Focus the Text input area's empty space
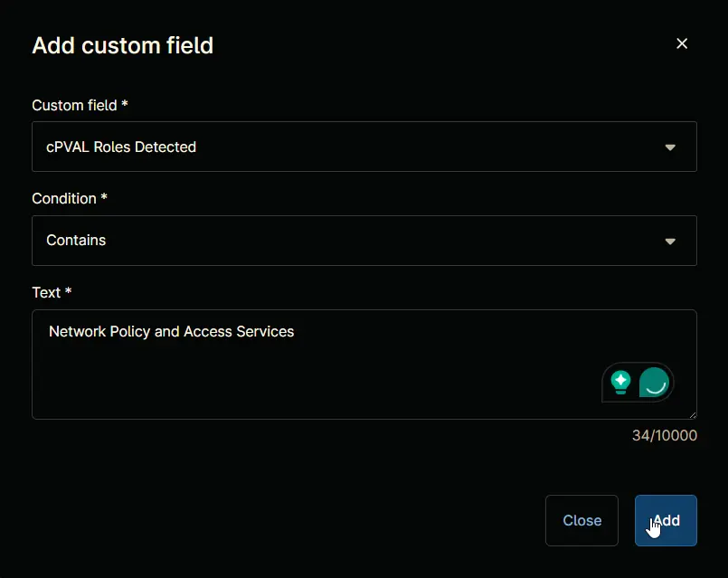 tap(316, 381)
